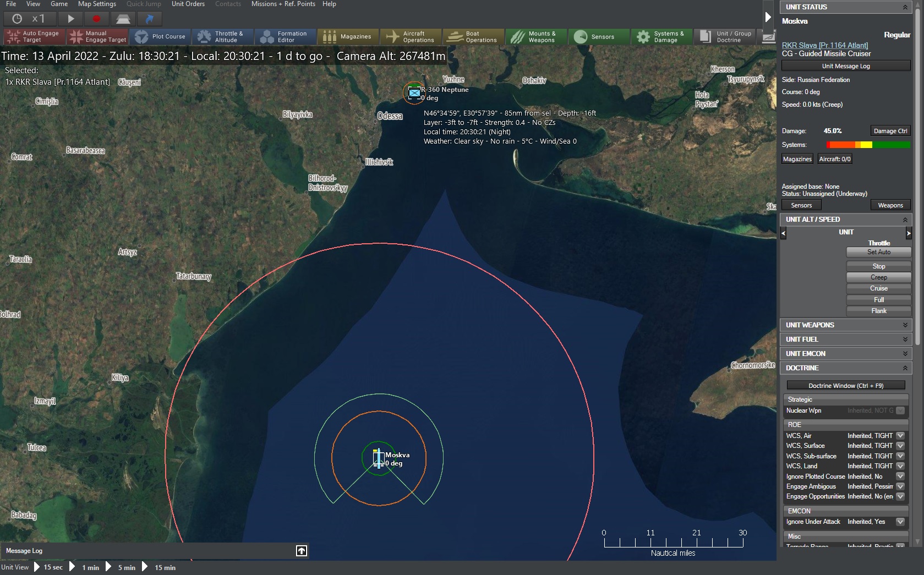This screenshot has width=924, height=575.
Task: Click the Aircraft: 0/0 button
Action: (x=834, y=159)
